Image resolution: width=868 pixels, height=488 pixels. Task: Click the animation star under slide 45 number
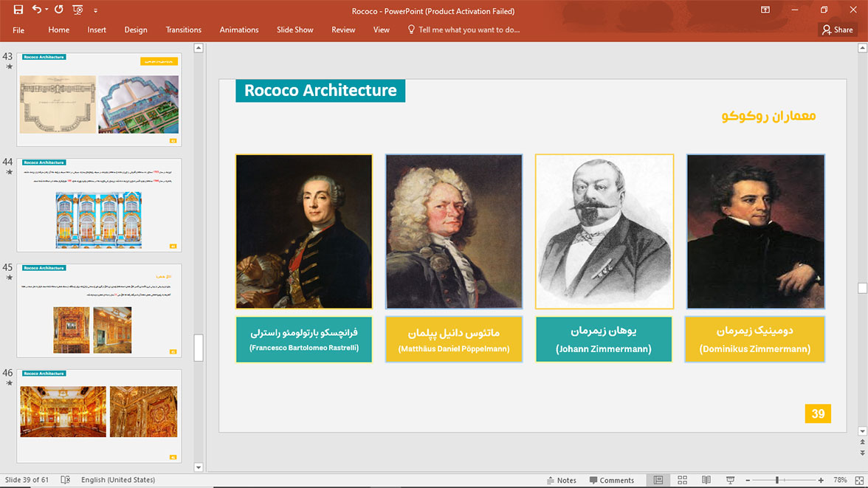click(9, 278)
